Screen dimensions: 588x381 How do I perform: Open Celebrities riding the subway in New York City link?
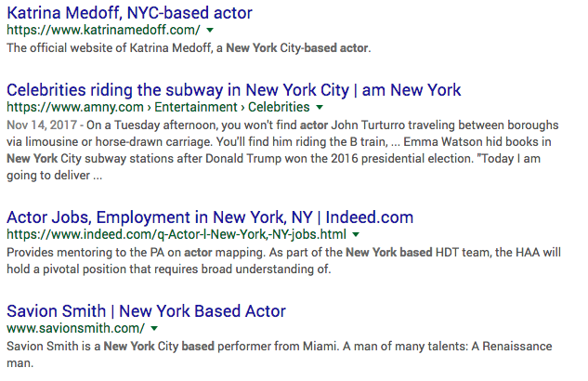[234, 90]
